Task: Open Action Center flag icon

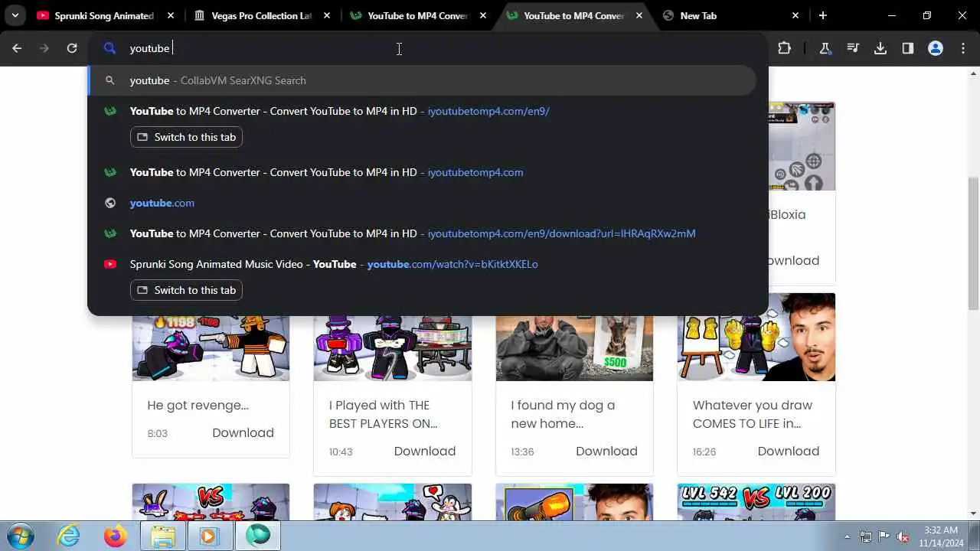Action: (x=884, y=536)
